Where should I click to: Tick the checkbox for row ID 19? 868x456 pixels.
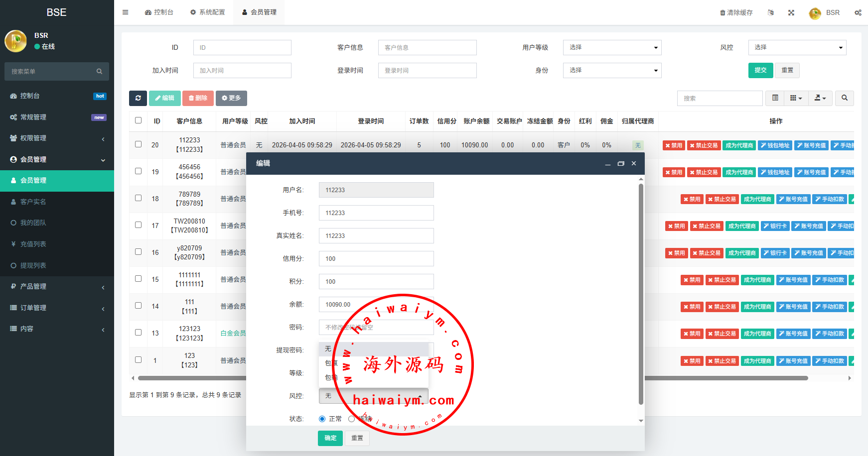point(139,171)
